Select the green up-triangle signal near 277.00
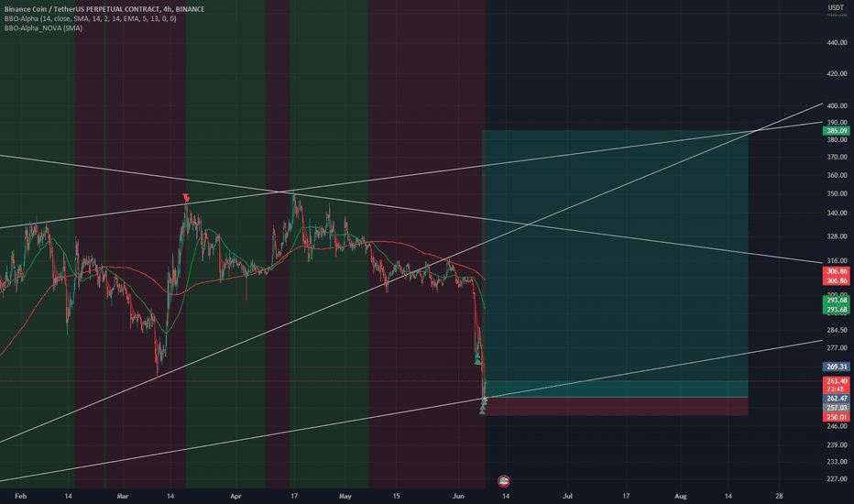Image resolution: width=854 pixels, height=504 pixels. (477, 361)
